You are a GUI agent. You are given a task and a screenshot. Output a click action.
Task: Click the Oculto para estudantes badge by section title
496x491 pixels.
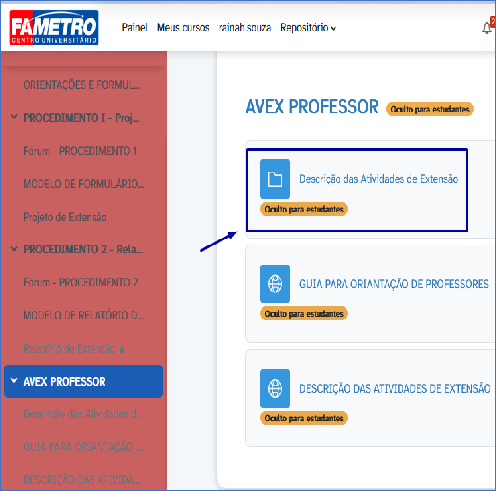(x=430, y=109)
